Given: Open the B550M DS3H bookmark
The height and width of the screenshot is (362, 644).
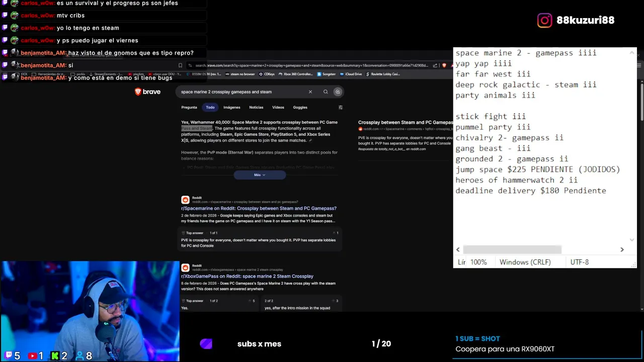Looking at the screenshot, I should click(x=204, y=74).
